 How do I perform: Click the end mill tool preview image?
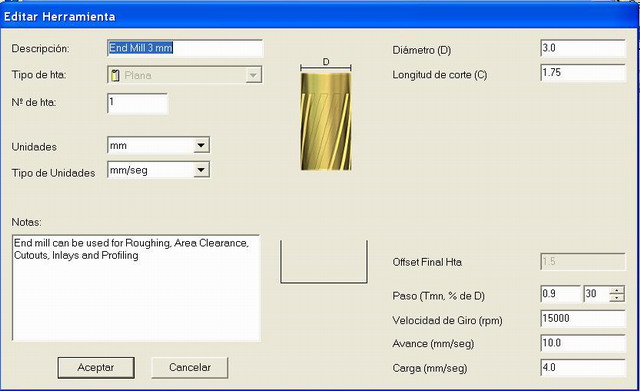[326, 121]
